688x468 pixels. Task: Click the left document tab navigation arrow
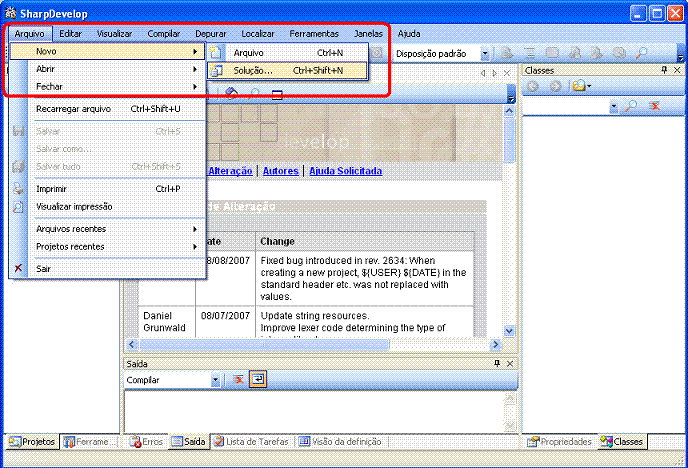pyautogui.click(x=483, y=73)
